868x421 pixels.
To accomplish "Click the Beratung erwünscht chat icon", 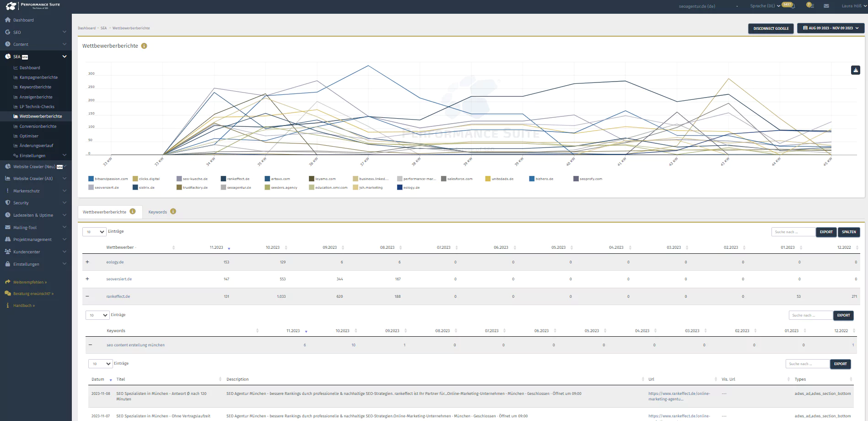I will click(8, 293).
